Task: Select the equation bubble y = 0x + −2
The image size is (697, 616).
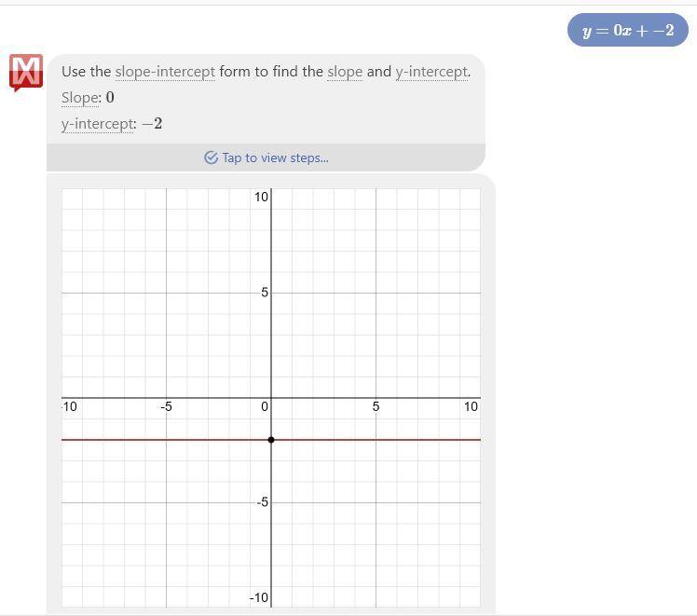Action: (628, 31)
